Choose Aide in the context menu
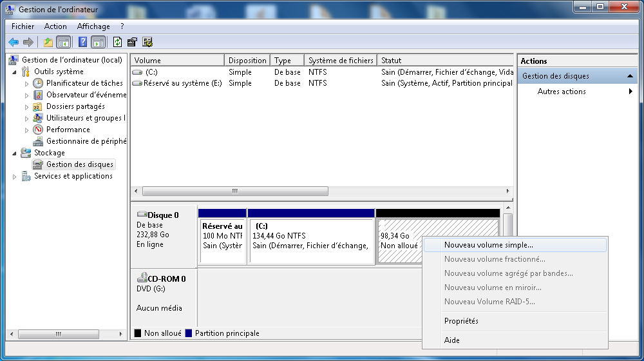Viewport: 644px width, 361px height. [515, 340]
